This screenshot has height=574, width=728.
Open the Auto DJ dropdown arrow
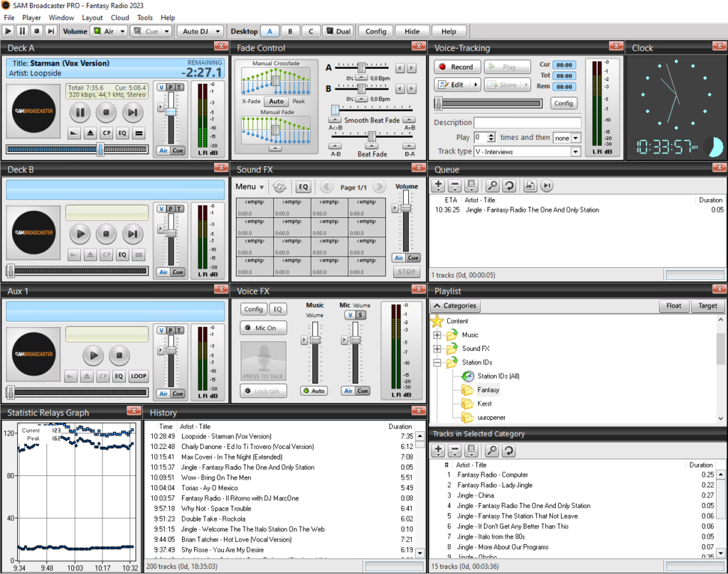click(218, 31)
